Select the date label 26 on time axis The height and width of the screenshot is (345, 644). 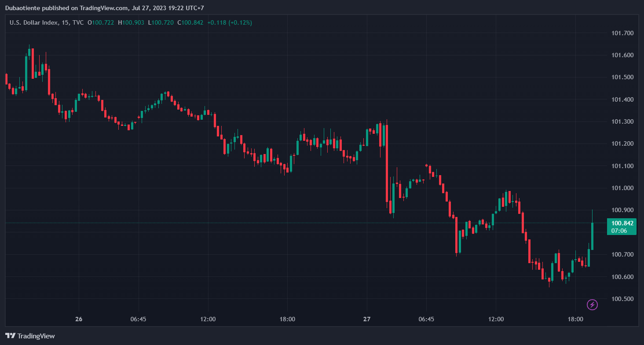click(79, 319)
